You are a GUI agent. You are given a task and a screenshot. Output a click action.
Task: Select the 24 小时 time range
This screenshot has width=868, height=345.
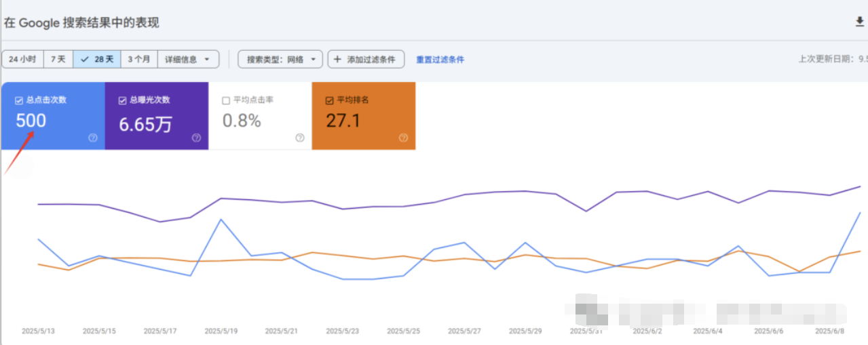[22, 60]
